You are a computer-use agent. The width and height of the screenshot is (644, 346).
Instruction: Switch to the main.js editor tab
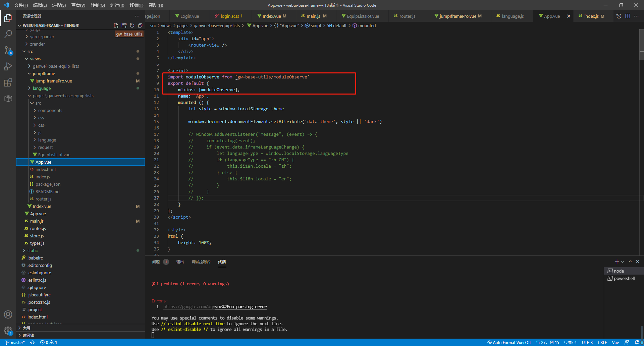tap(313, 16)
